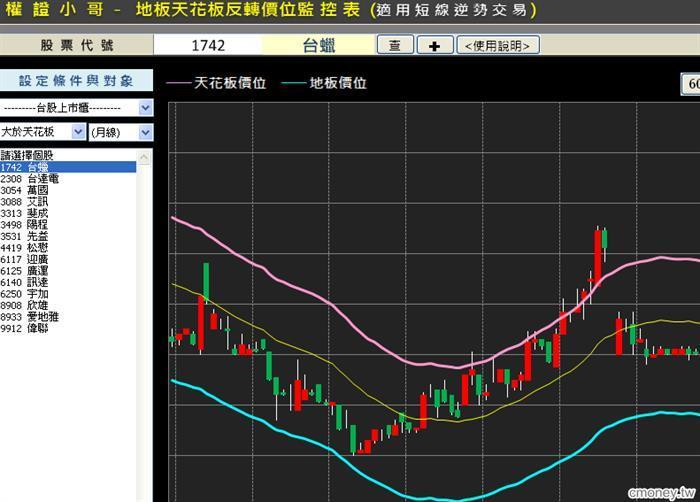Click the 60 button at chart top-right
Viewport: 700px width, 502px height.
pyautogui.click(x=691, y=85)
